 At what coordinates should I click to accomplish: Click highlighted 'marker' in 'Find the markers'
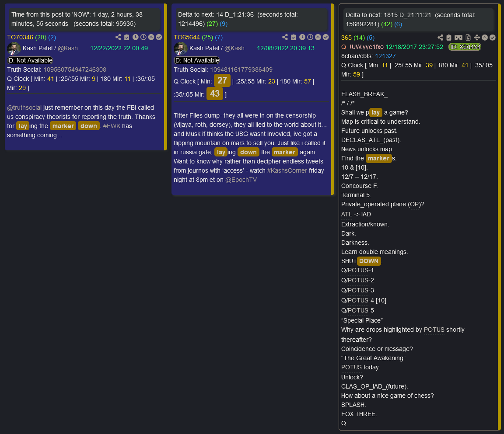coord(378,158)
